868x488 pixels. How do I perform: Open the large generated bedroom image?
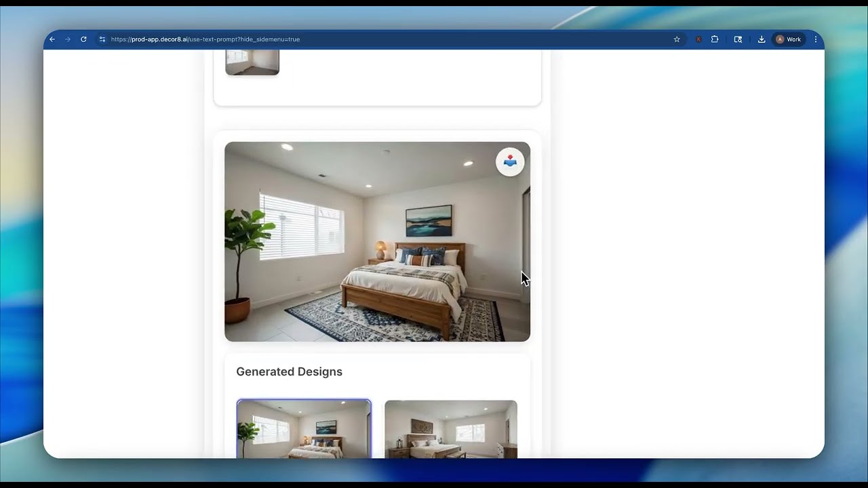(x=377, y=241)
